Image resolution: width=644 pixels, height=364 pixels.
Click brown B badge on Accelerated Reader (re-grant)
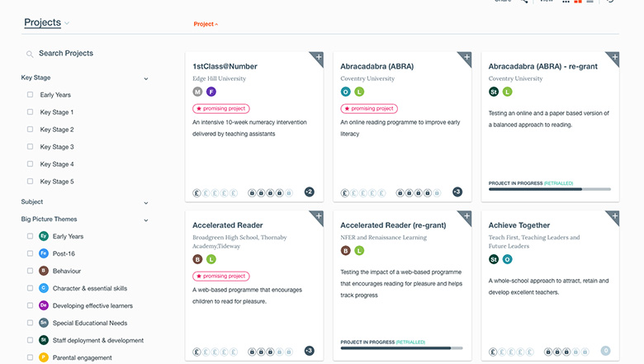pos(345,251)
